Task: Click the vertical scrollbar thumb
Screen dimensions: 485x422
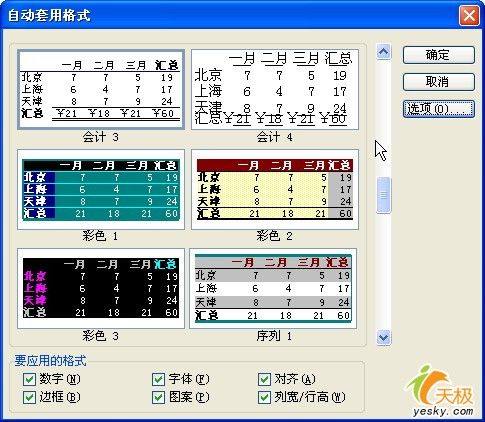Action: point(384,195)
